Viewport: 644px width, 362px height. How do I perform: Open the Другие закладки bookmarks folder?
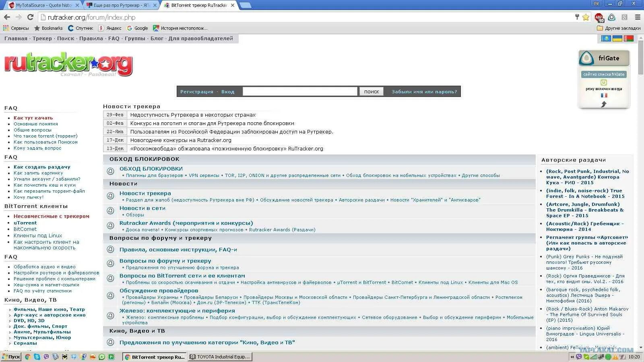tap(619, 28)
